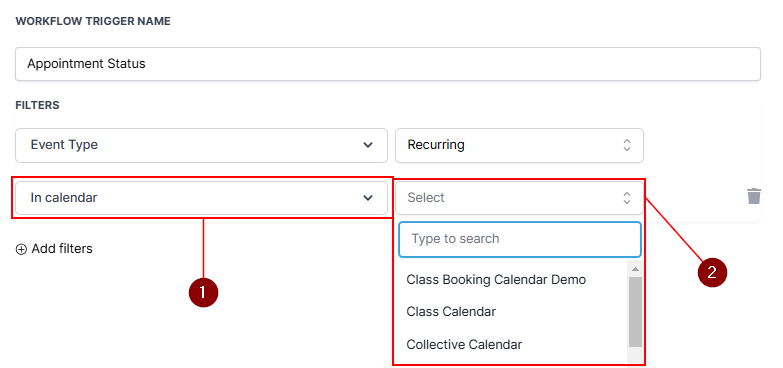Click the chevron arrow on In calendar field
The height and width of the screenshot is (368, 783).
(368, 198)
